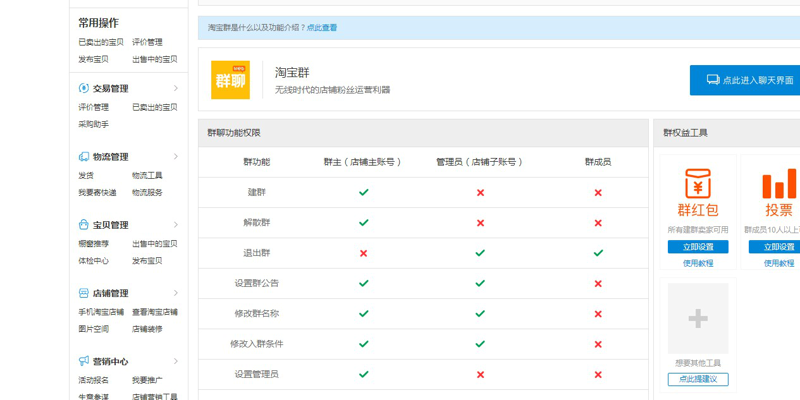Click the 宝贝管理 bag icon
800x400 pixels.
pos(84,224)
